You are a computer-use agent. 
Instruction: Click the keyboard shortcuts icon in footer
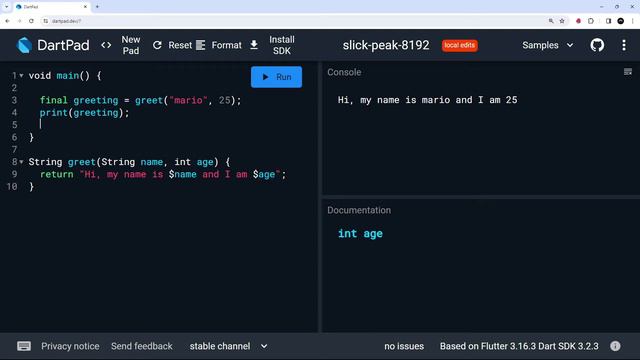tap(24, 346)
